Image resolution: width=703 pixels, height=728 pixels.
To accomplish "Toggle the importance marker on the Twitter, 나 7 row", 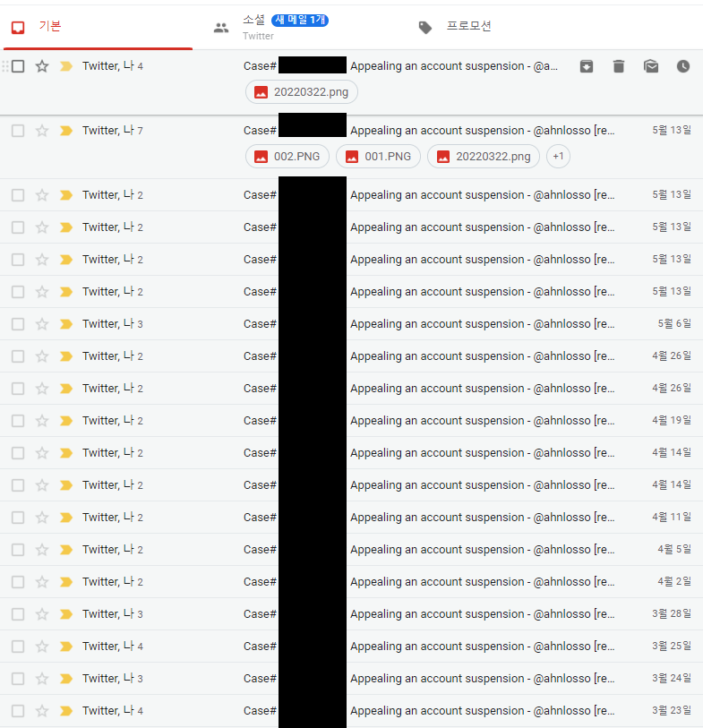I will point(66,131).
